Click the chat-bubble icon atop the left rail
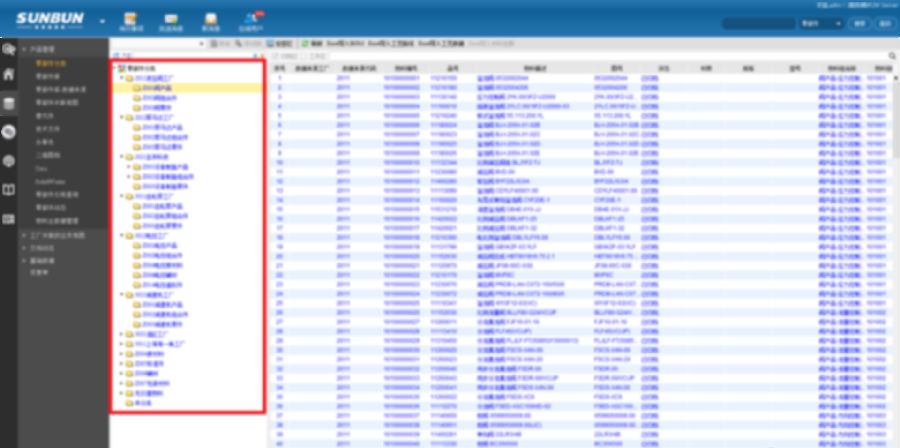This screenshot has height=448, width=900. coord(9,49)
